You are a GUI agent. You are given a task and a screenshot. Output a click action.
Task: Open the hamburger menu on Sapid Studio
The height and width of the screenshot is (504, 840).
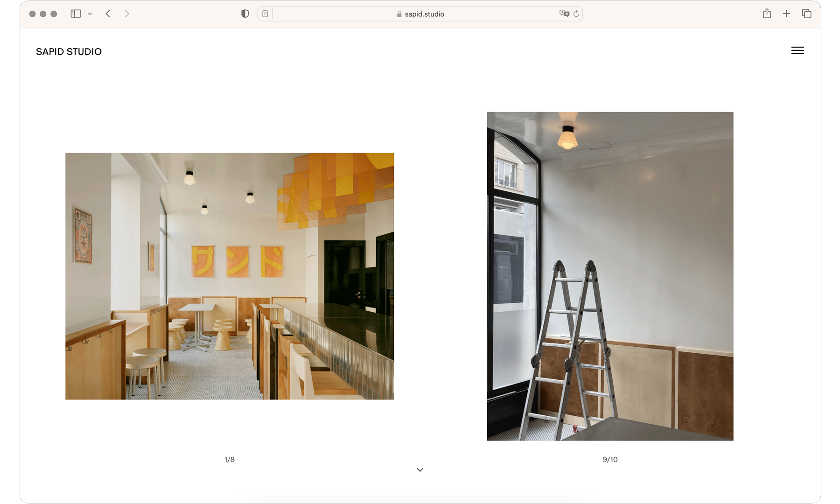click(x=798, y=50)
